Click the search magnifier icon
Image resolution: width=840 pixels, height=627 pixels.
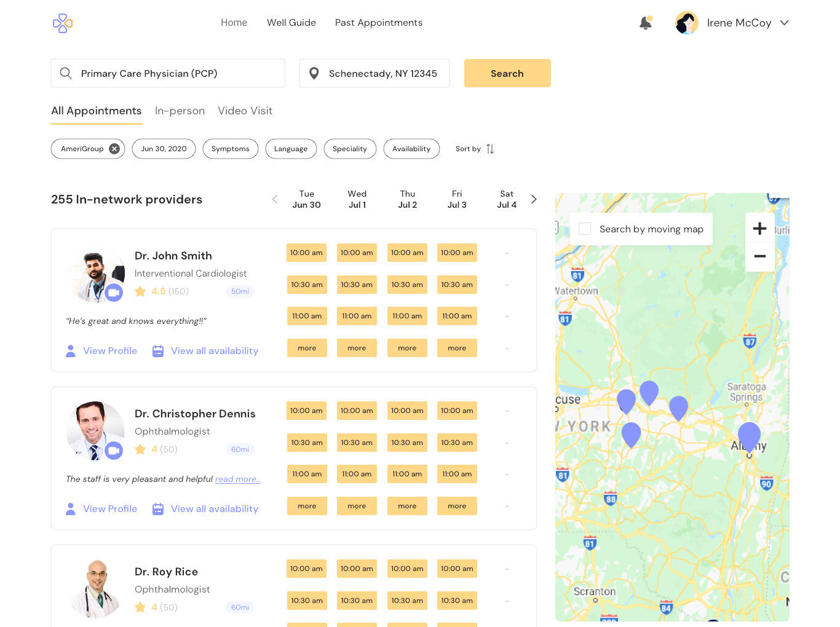pyautogui.click(x=66, y=73)
